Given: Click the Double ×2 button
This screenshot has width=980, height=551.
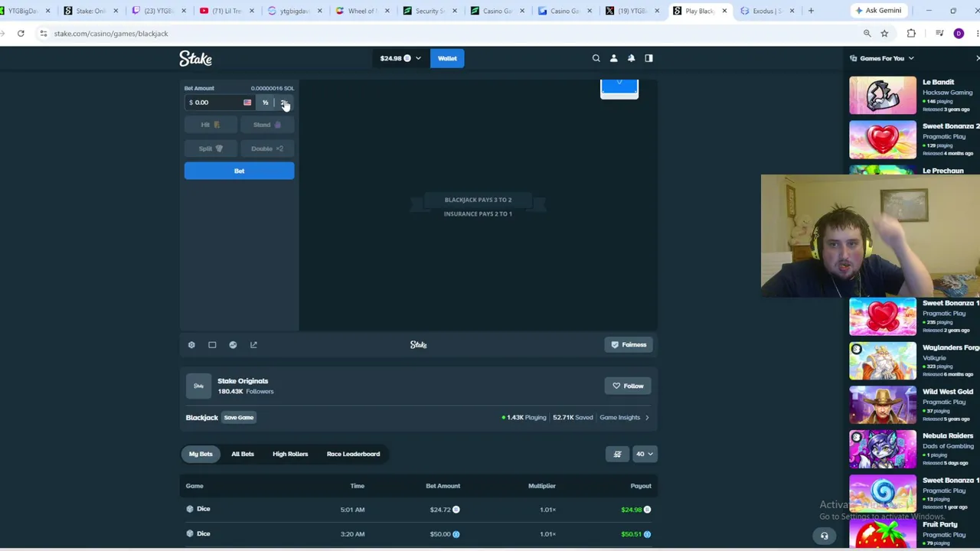Looking at the screenshot, I should click(267, 148).
